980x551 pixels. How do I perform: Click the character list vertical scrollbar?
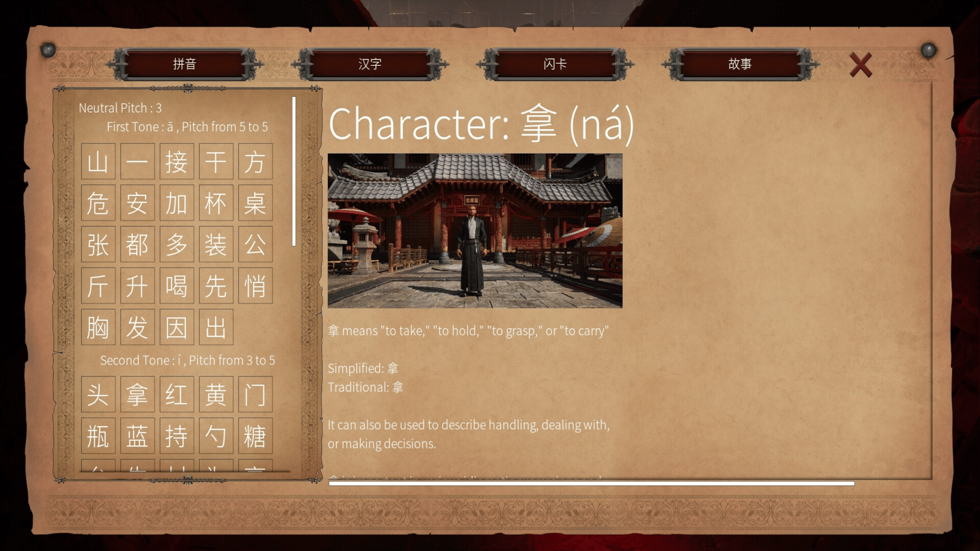[x=294, y=171]
